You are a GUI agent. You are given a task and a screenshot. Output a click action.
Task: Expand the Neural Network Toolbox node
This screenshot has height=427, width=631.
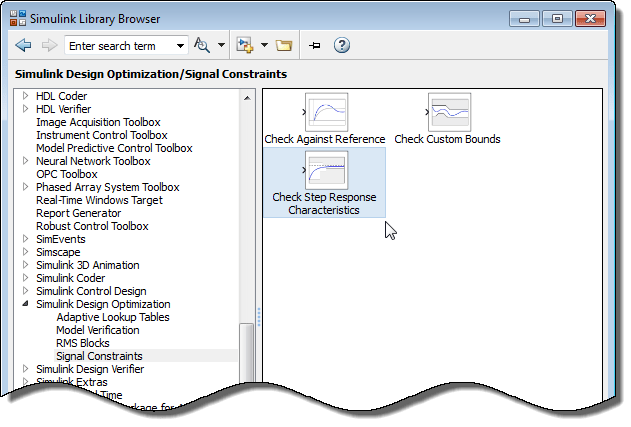point(25,161)
